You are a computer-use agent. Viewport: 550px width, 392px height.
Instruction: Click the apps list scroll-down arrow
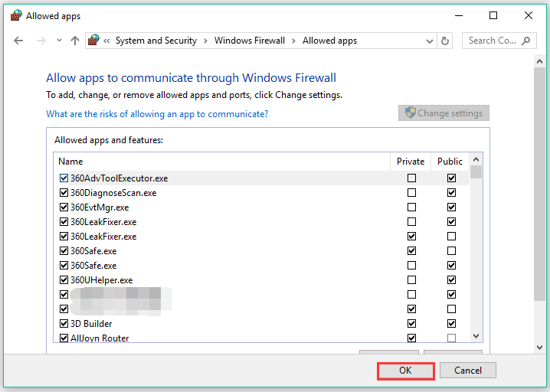(x=476, y=336)
